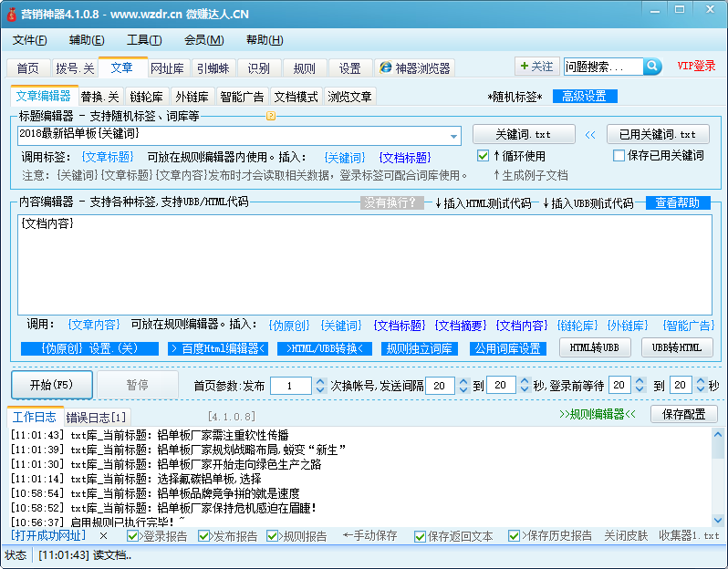Click the small yellow help icon

click(271, 116)
